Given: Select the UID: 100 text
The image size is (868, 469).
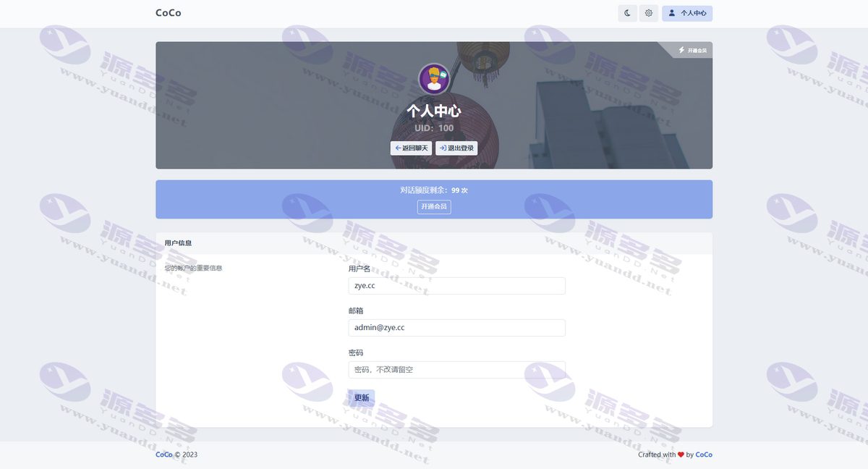Looking at the screenshot, I should [x=434, y=128].
